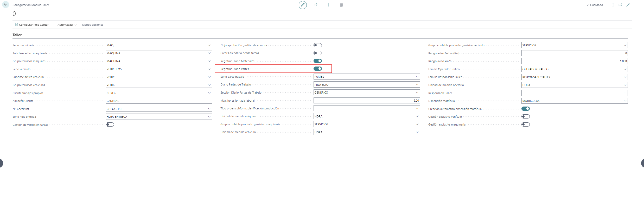This screenshot has width=644, height=204.
Task: Toggle Gestión exclusiva vehículo switch
Action: pos(526,116)
